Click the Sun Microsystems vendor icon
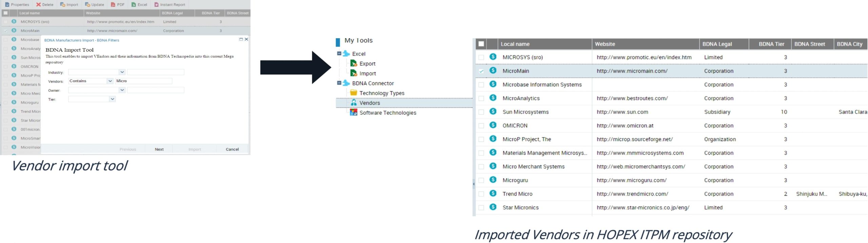 coord(493,112)
